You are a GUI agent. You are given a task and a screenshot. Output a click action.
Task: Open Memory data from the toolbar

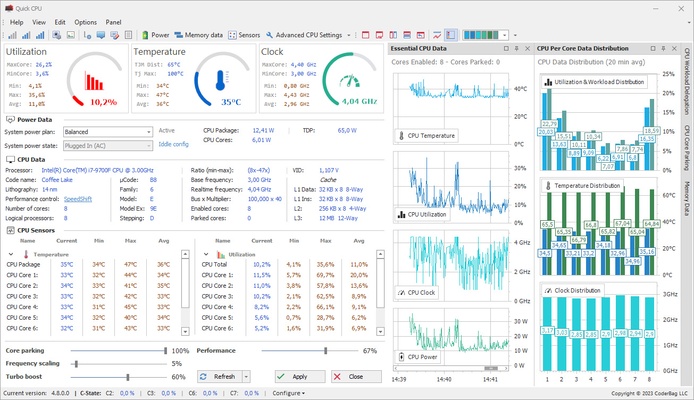198,35
